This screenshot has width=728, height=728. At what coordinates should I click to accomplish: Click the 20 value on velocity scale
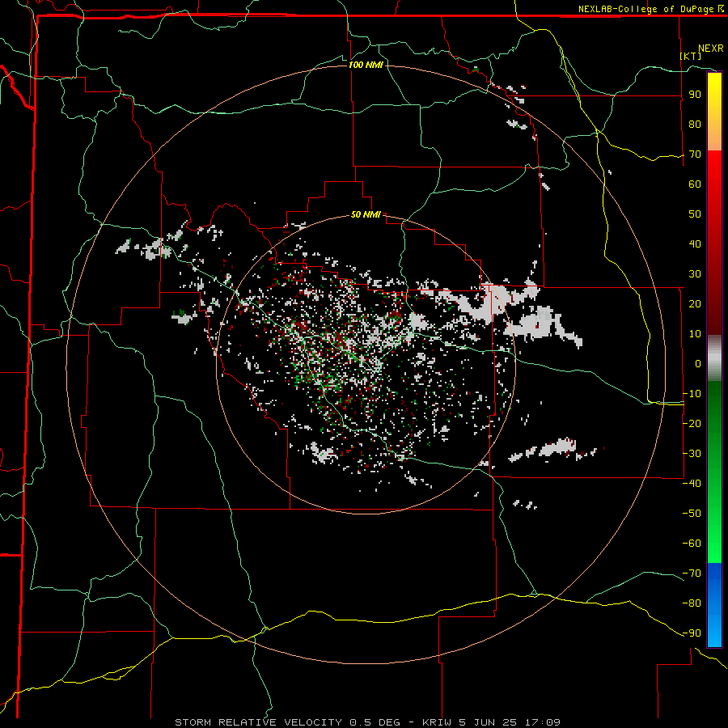click(695, 304)
